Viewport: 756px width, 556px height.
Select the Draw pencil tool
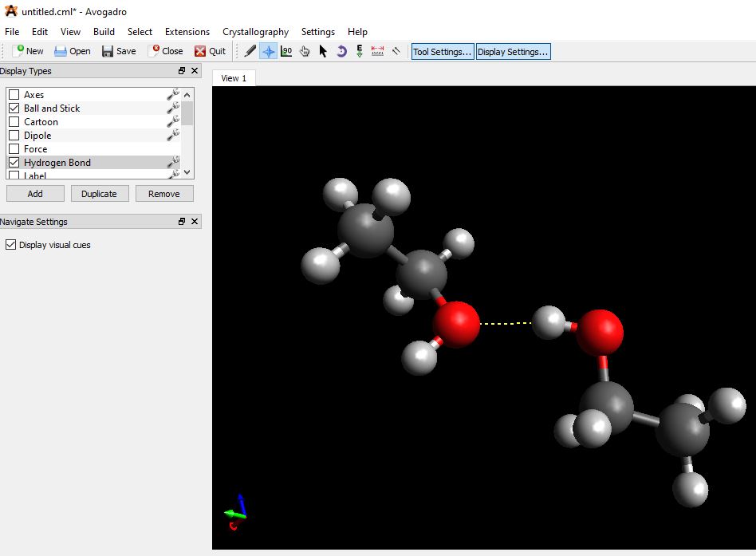(x=250, y=51)
